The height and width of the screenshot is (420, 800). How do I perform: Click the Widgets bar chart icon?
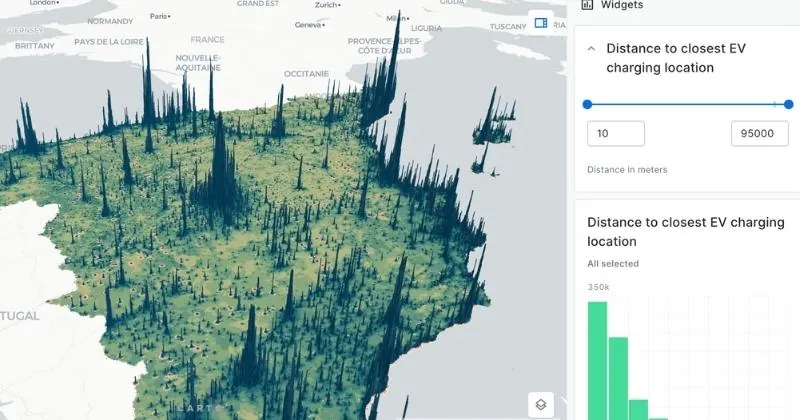587,5
